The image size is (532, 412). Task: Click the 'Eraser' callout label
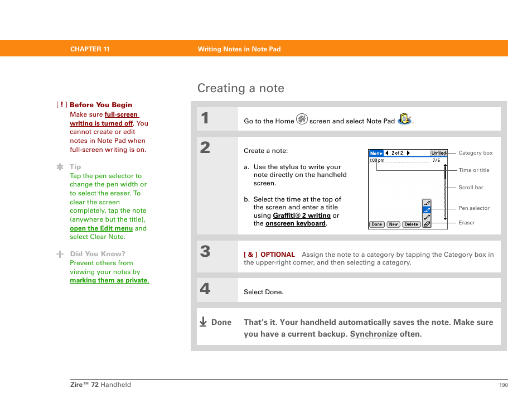point(467,223)
